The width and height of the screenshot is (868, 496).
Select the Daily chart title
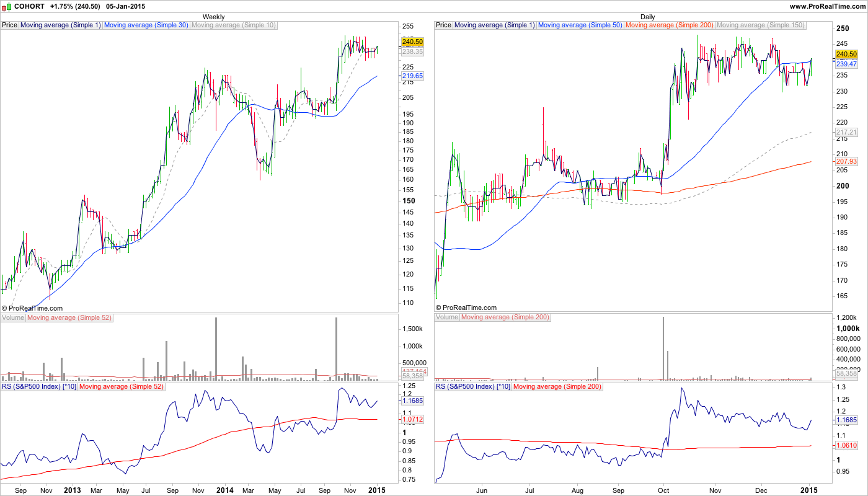648,17
